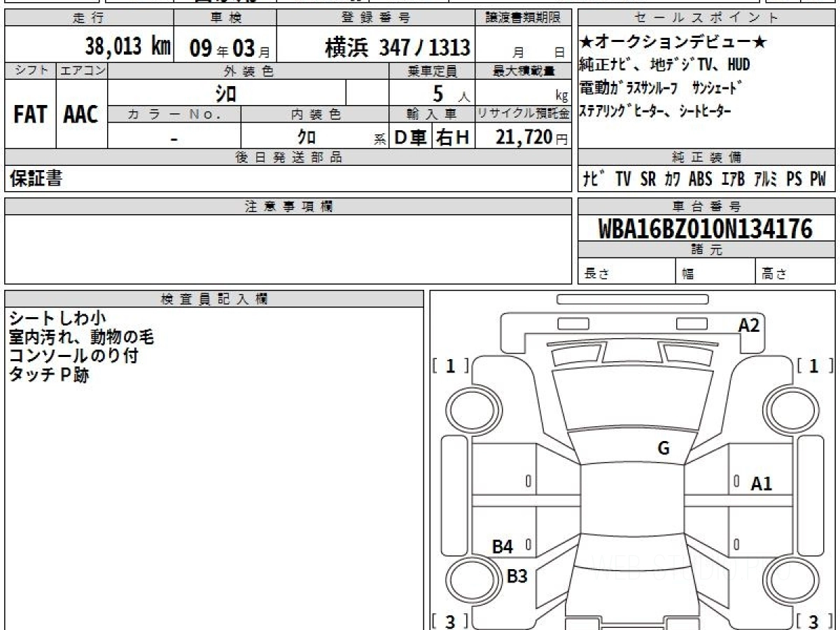Click the カラーNo. header

174,114
